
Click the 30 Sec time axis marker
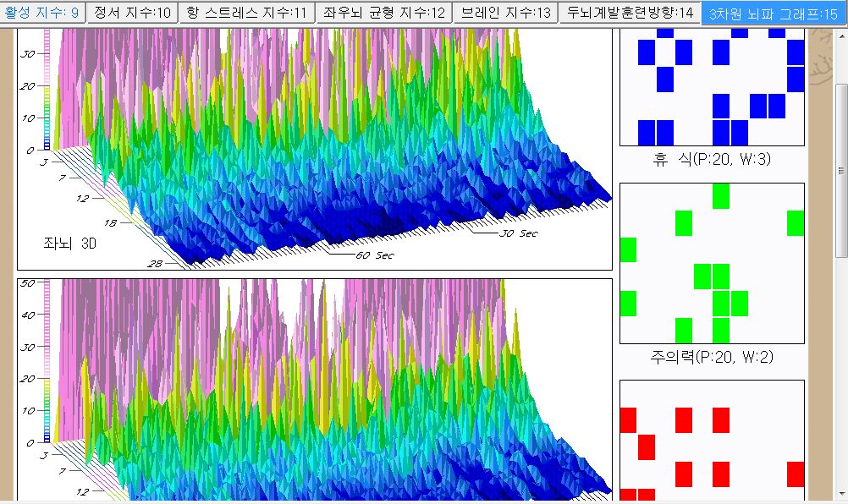(x=517, y=233)
